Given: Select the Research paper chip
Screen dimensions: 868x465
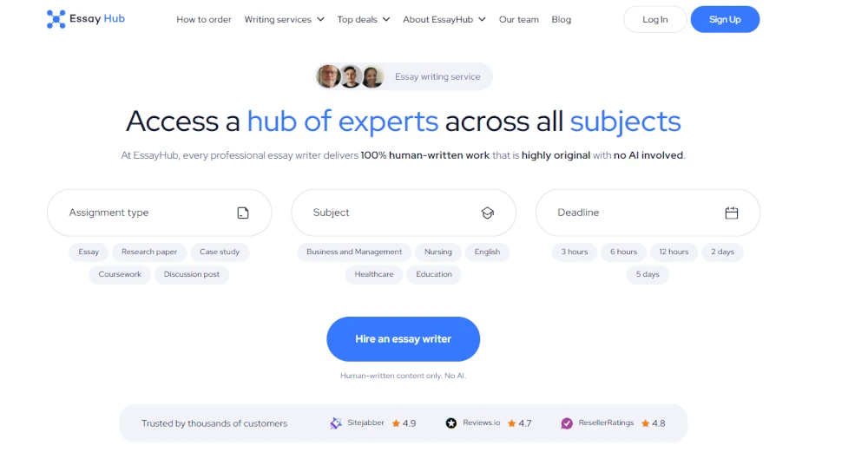Looking at the screenshot, I should pos(149,252).
